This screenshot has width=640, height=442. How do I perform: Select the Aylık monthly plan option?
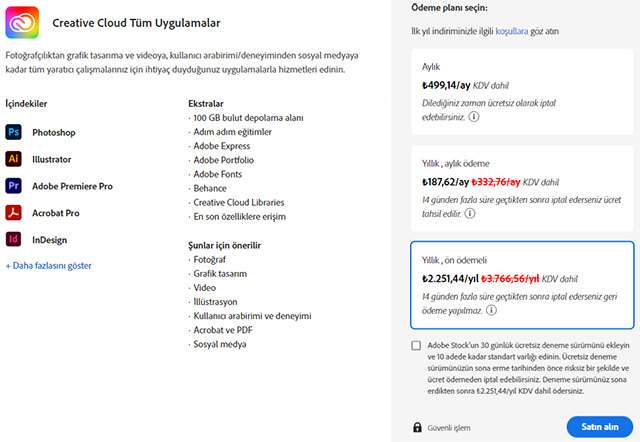pyautogui.click(x=521, y=92)
